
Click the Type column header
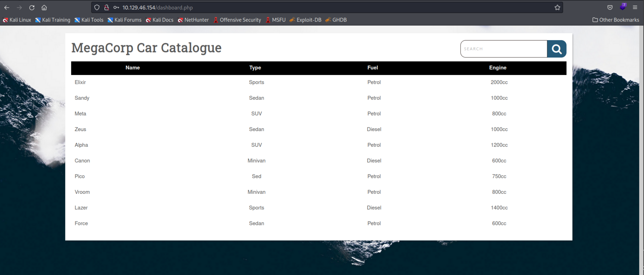click(x=255, y=68)
